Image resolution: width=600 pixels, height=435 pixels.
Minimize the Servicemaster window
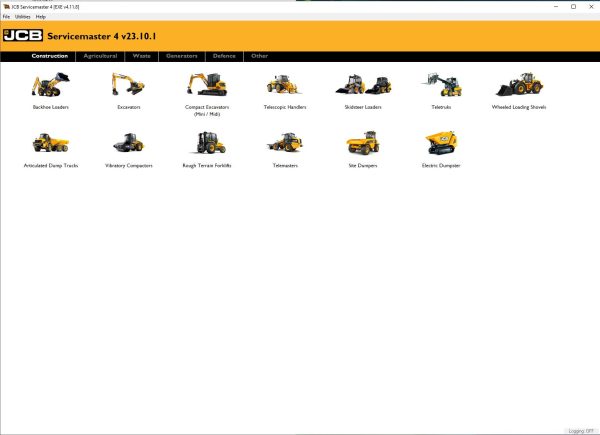pyautogui.click(x=556, y=7)
